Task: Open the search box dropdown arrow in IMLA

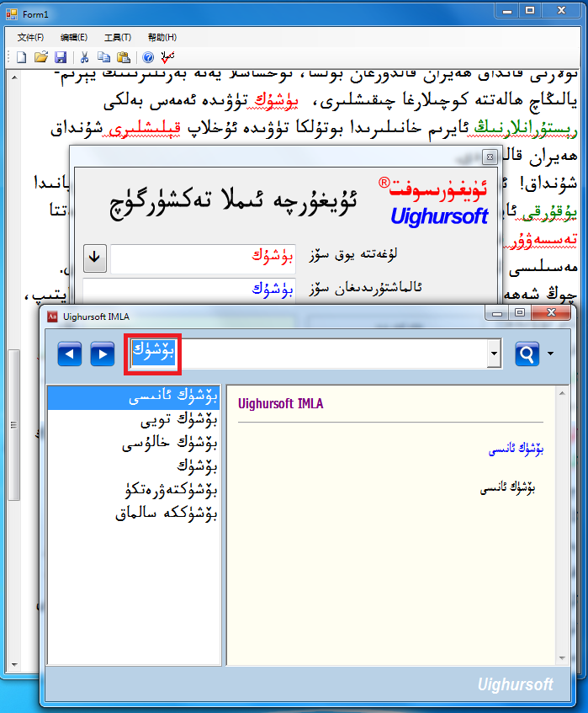Action: point(494,354)
